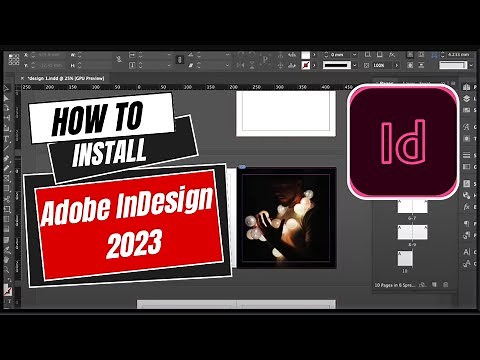Select the Pages tab in the panel
This screenshot has width=480, height=360.
[x=387, y=83]
